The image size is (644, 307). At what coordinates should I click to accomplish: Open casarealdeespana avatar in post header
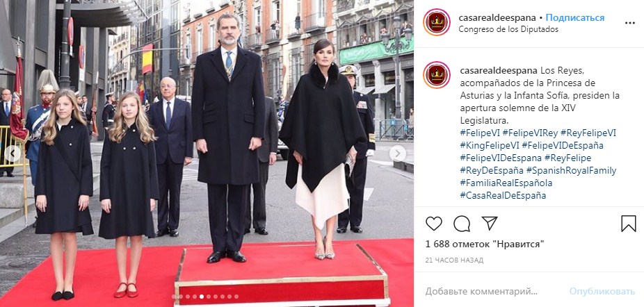click(437, 22)
